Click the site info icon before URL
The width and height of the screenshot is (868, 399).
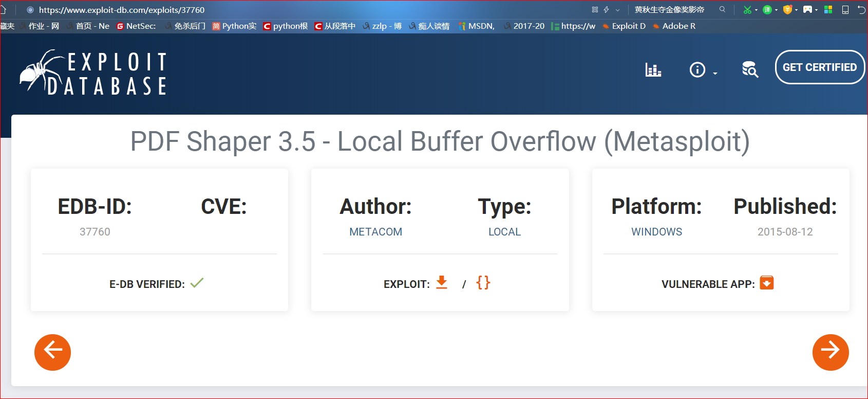pyautogui.click(x=30, y=10)
